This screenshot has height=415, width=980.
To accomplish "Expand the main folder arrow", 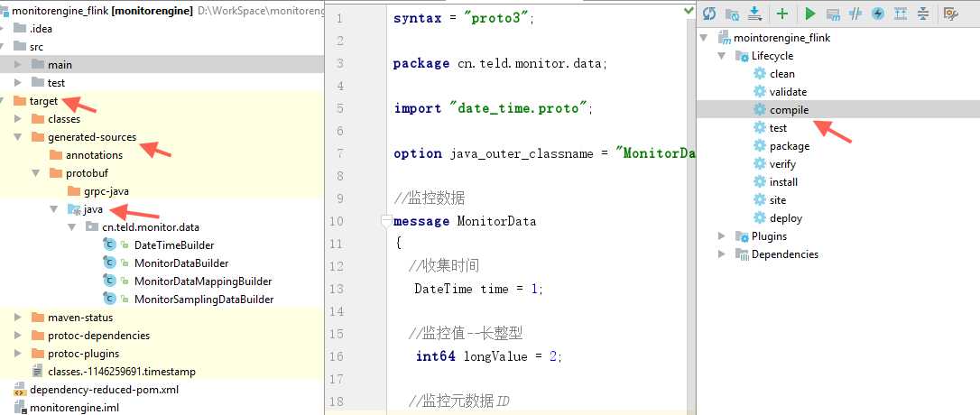I will (x=17, y=64).
